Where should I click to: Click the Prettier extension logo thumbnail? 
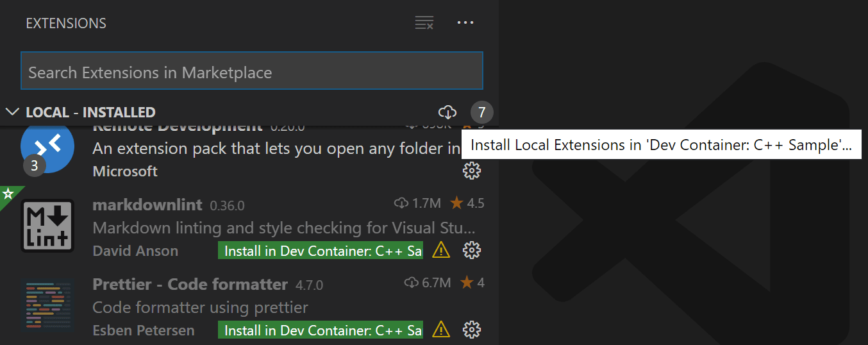47,304
